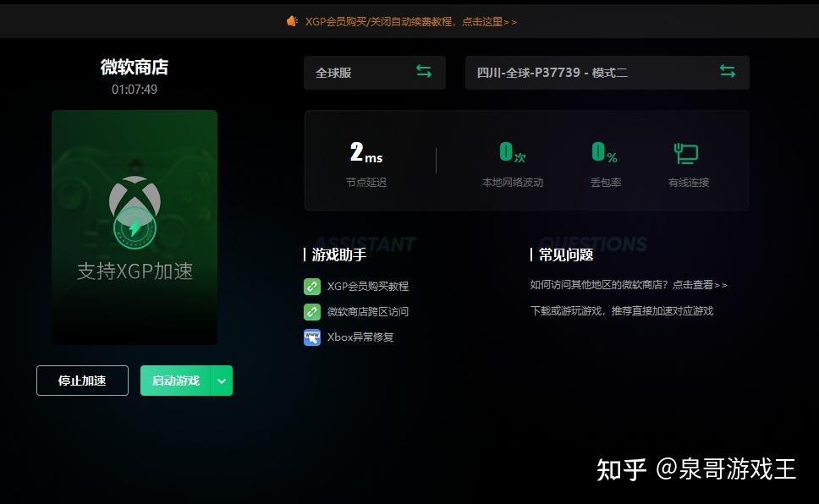Click the 微软商店跨区访问 helper item
819x504 pixels.
pos(367,311)
